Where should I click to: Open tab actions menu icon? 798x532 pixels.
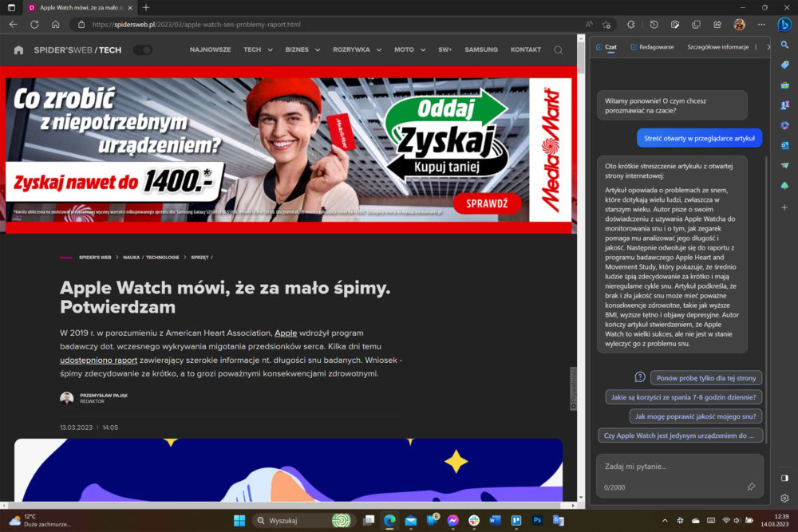click(x=11, y=8)
